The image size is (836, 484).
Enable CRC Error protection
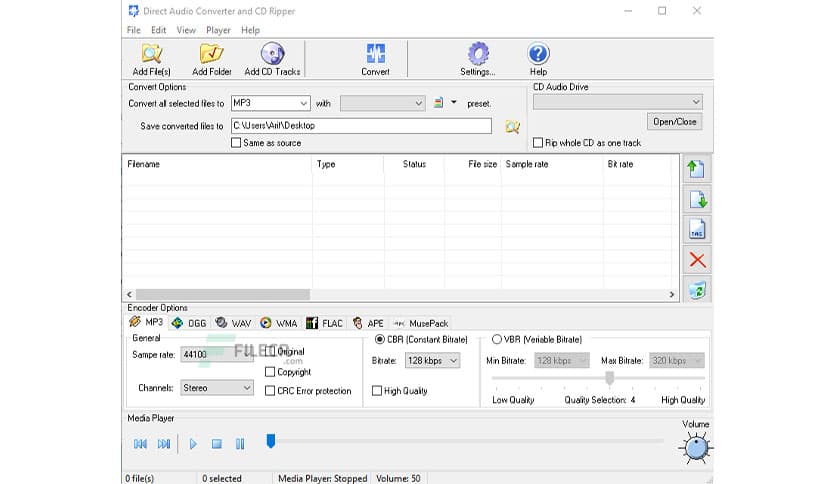pos(270,391)
